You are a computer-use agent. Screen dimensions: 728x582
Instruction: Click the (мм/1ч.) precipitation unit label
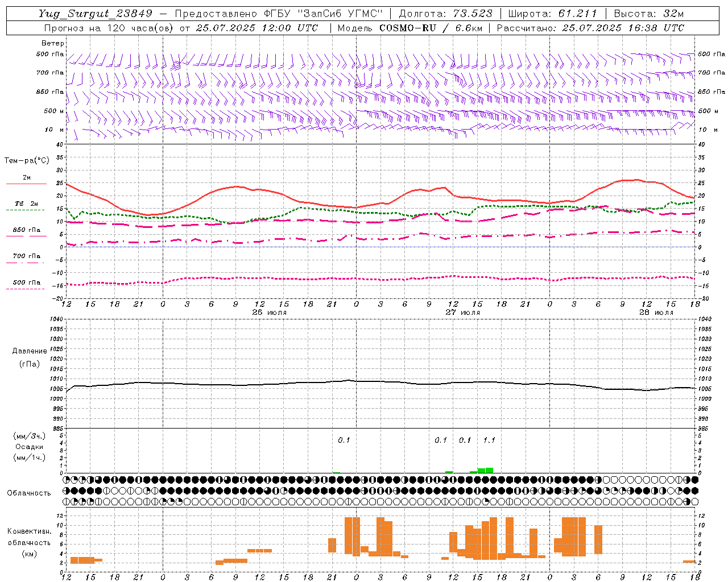(x=29, y=458)
